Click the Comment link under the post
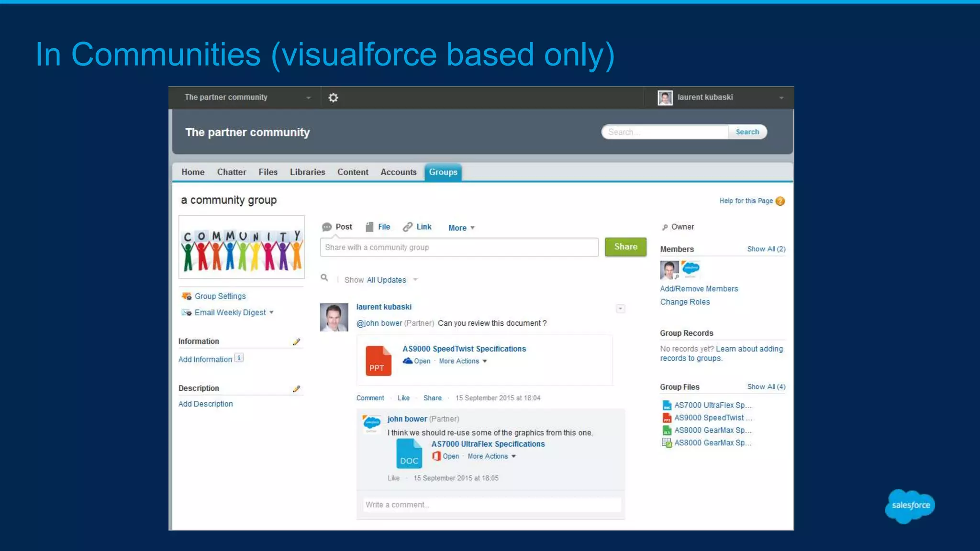 tap(370, 398)
